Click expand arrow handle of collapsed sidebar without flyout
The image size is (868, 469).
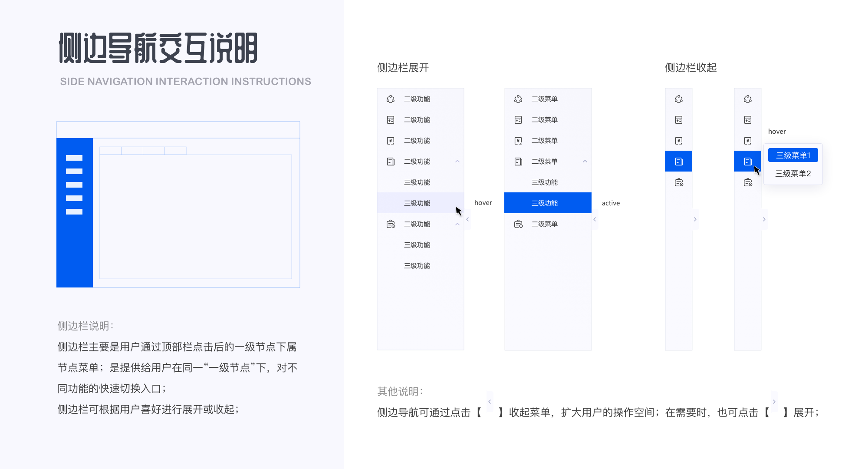(x=695, y=219)
